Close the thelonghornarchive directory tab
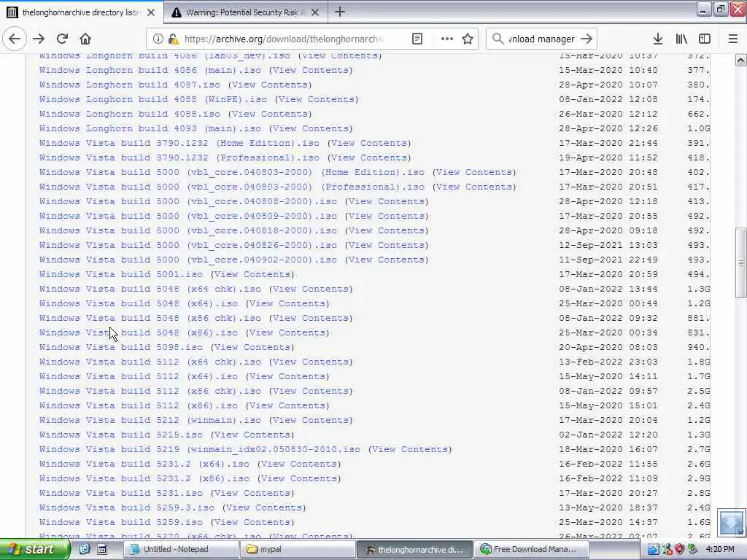The height and width of the screenshot is (560, 747). 151,12
